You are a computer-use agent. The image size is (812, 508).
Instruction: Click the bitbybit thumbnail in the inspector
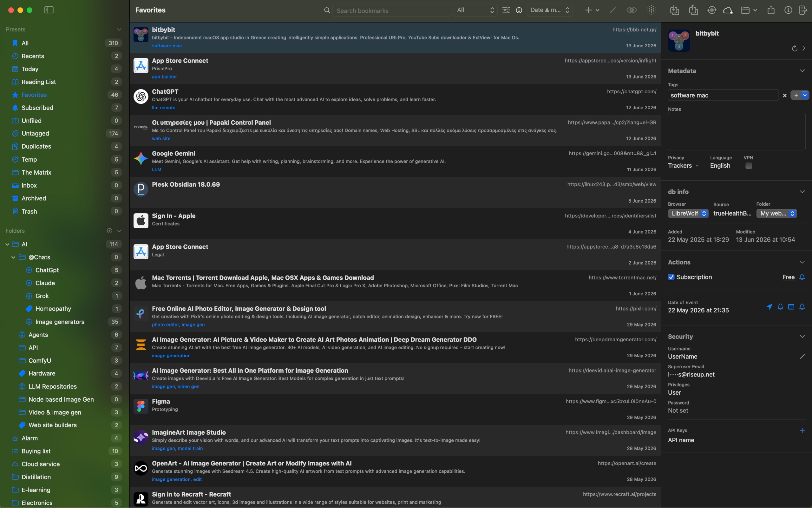pyautogui.click(x=679, y=41)
